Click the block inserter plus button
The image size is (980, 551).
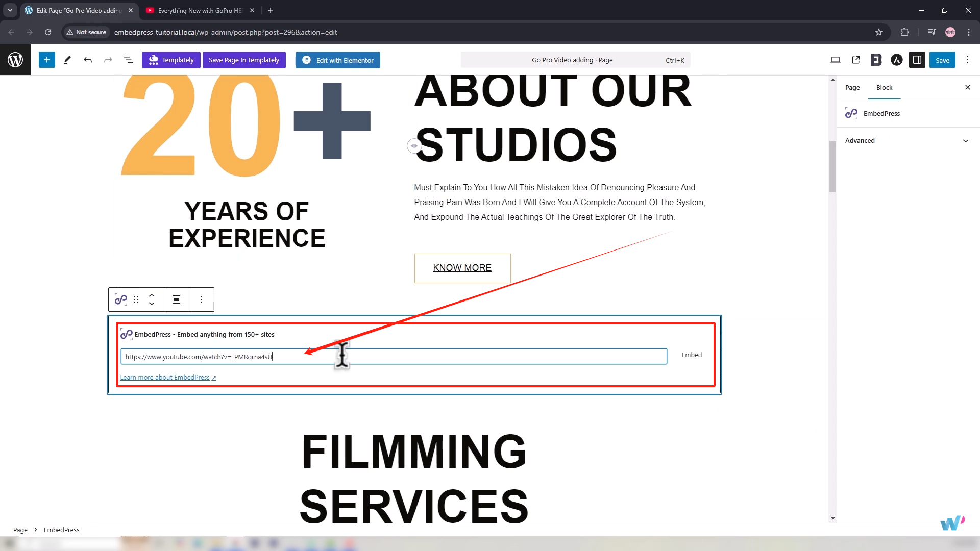coord(46,60)
